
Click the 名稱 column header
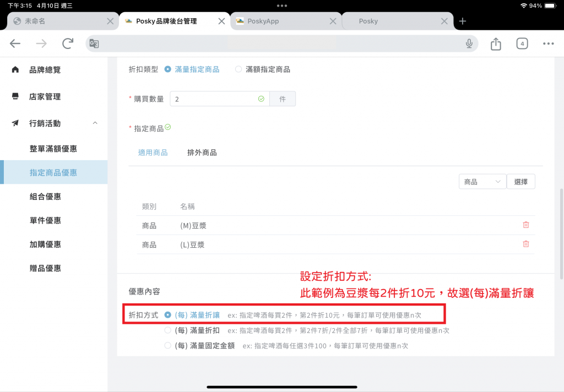click(x=187, y=206)
